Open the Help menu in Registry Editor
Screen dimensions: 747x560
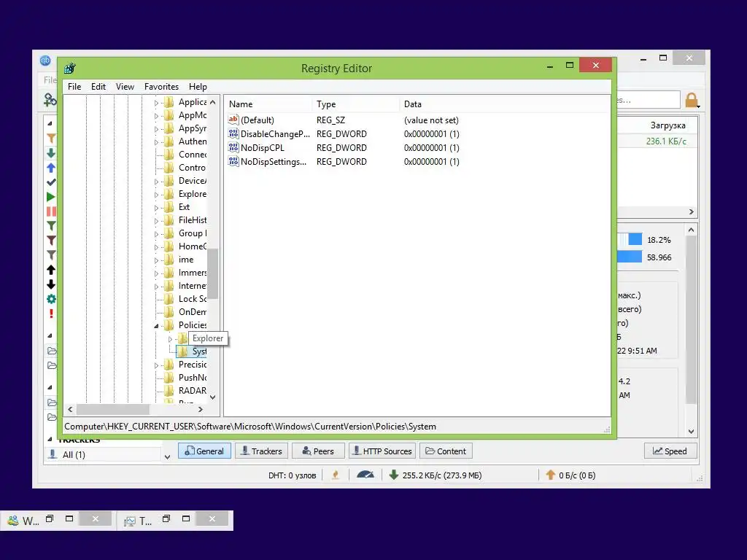[x=198, y=87]
